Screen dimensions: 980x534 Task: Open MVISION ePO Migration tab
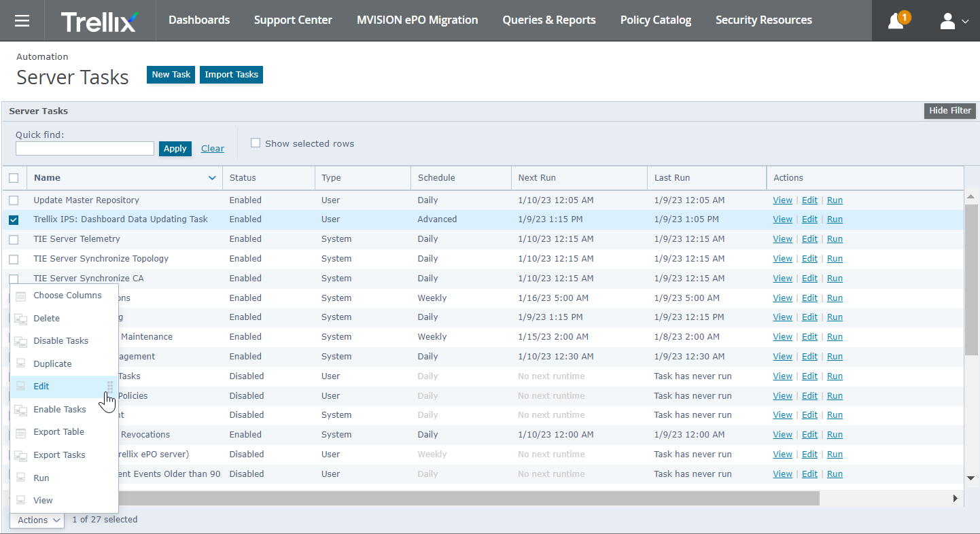point(417,20)
